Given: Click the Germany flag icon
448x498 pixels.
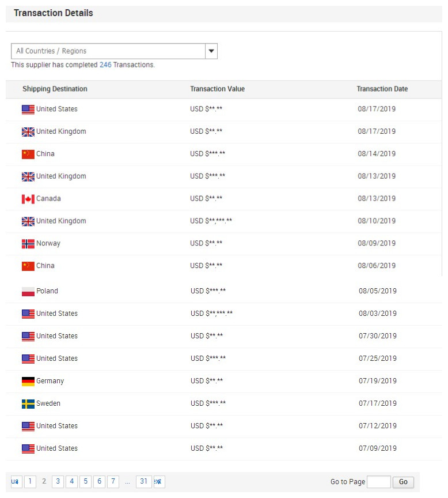Looking at the screenshot, I should tap(28, 381).
